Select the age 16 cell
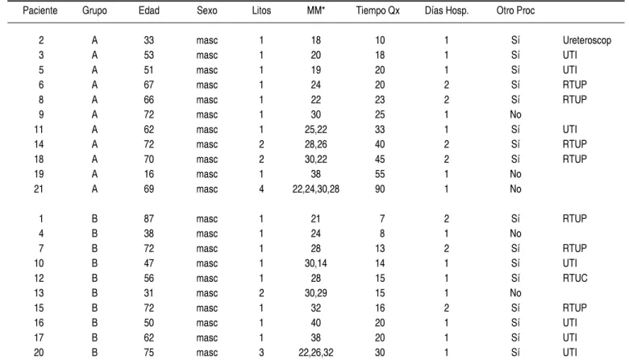This screenshot has width=629, height=364. pos(149,174)
